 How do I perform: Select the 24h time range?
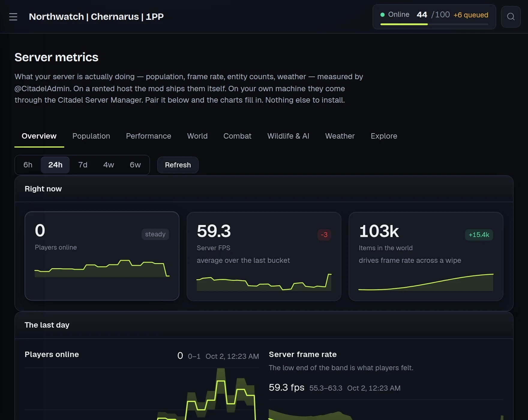(55, 165)
